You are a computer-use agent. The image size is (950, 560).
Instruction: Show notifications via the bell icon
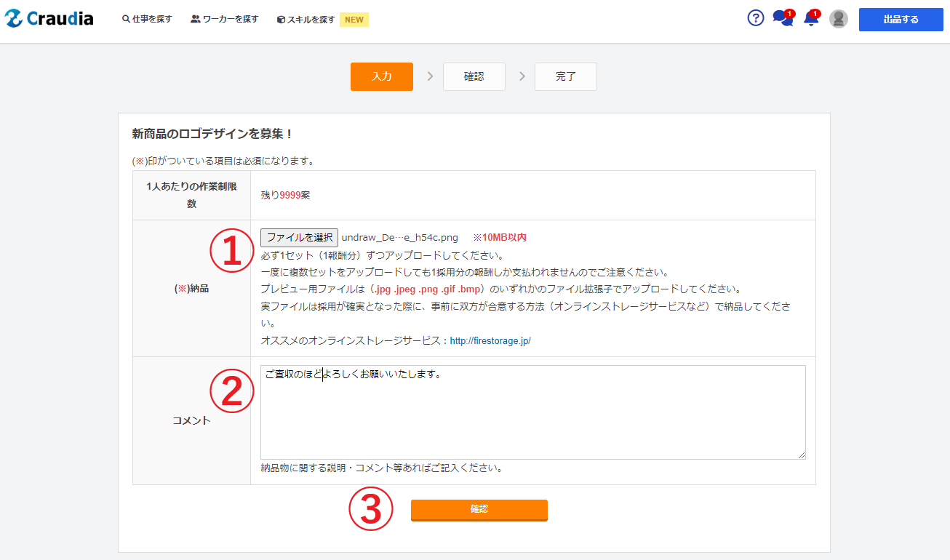point(810,19)
